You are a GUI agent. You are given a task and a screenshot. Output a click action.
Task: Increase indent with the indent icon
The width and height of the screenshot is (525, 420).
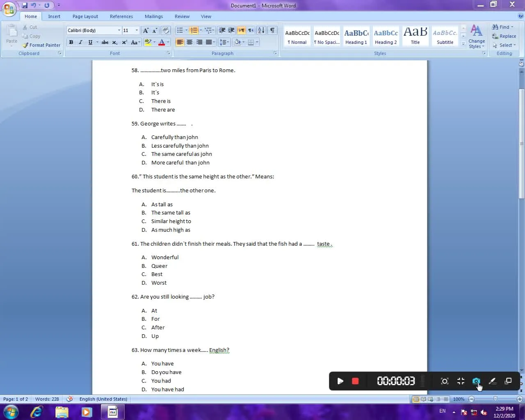coord(231,30)
